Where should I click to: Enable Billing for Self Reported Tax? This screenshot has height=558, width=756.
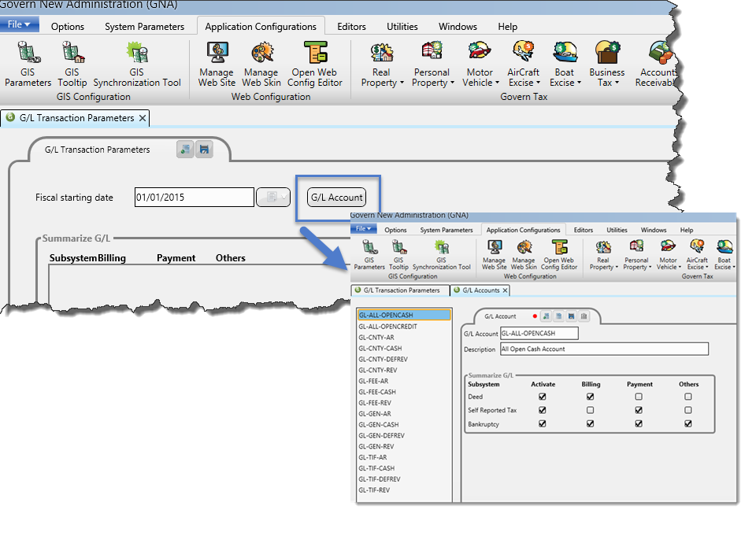590,410
